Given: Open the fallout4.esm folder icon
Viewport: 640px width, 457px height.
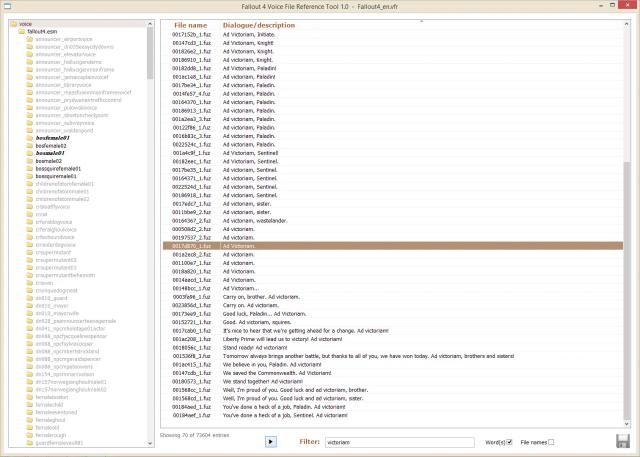Looking at the screenshot, I should 22,31.
